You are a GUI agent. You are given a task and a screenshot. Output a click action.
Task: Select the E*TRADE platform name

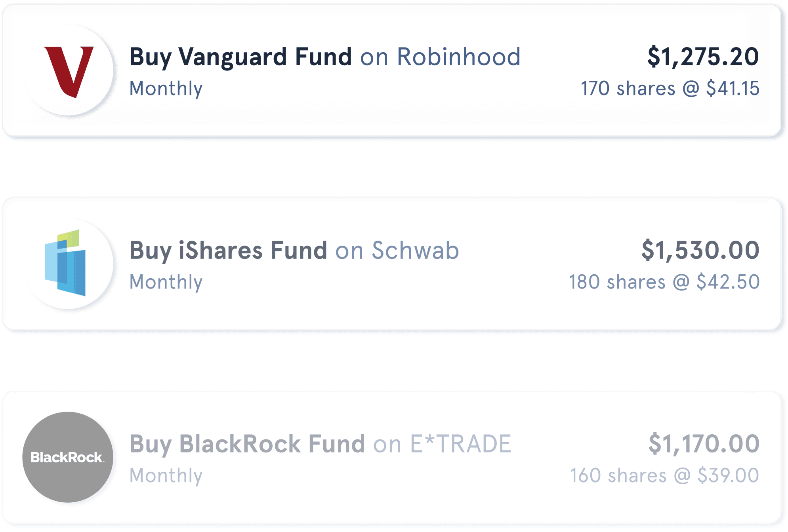(460, 444)
